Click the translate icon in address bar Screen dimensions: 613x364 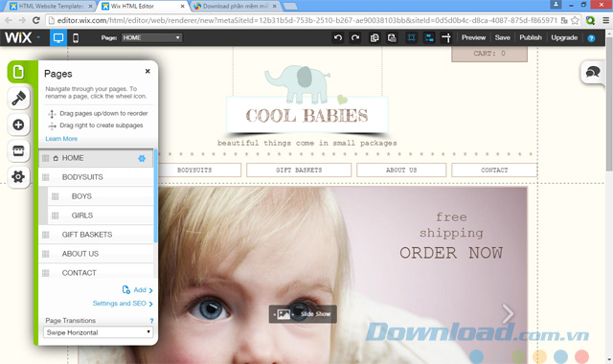(x=564, y=20)
